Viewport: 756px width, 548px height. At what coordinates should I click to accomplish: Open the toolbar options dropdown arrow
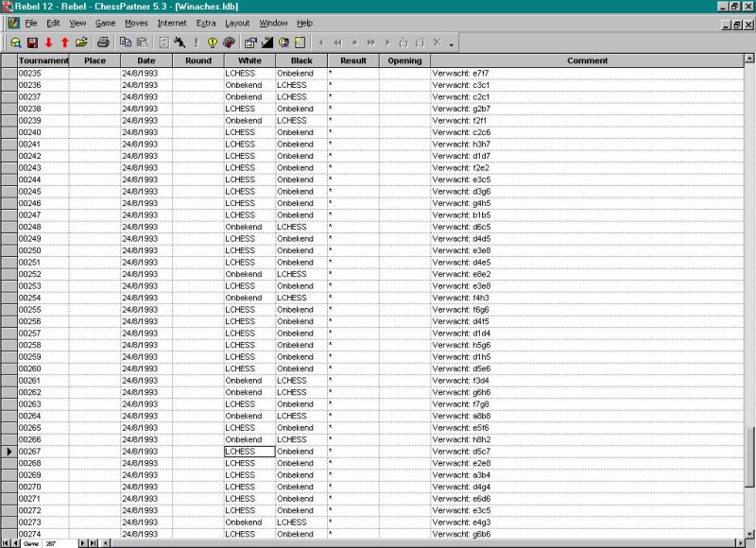point(452,44)
